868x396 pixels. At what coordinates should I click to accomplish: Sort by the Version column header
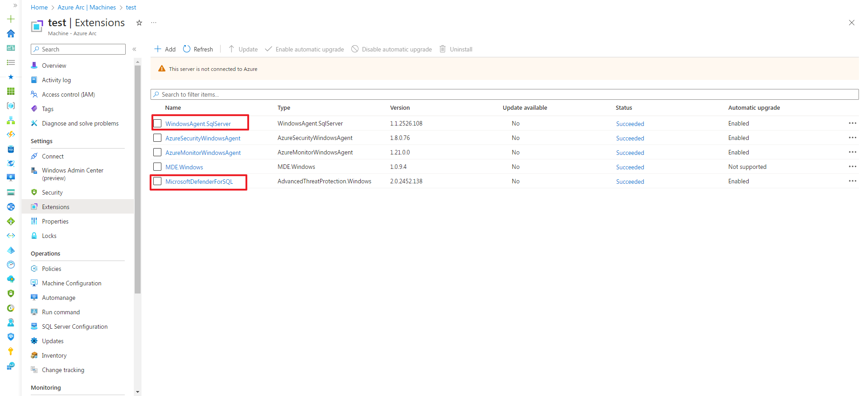[400, 107]
